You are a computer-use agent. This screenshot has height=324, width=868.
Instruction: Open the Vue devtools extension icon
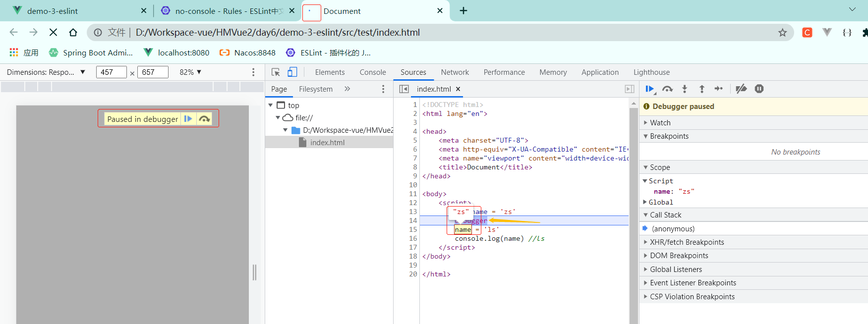pyautogui.click(x=827, y=33)
